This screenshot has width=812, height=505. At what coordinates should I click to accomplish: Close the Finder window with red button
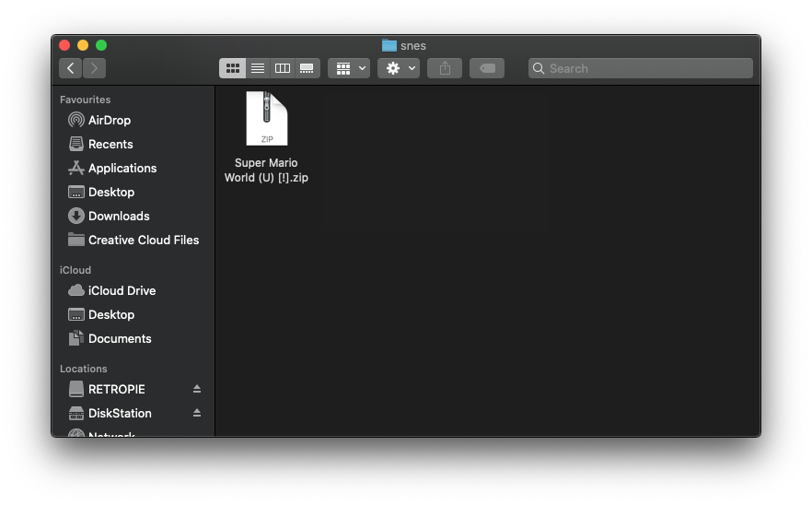point(64,46)
